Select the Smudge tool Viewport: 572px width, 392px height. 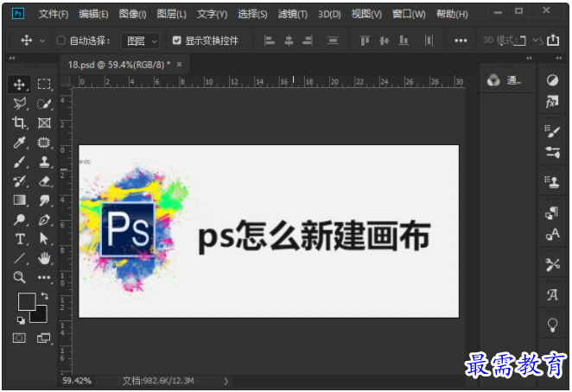pyautogui.click(x=45, y=200)
